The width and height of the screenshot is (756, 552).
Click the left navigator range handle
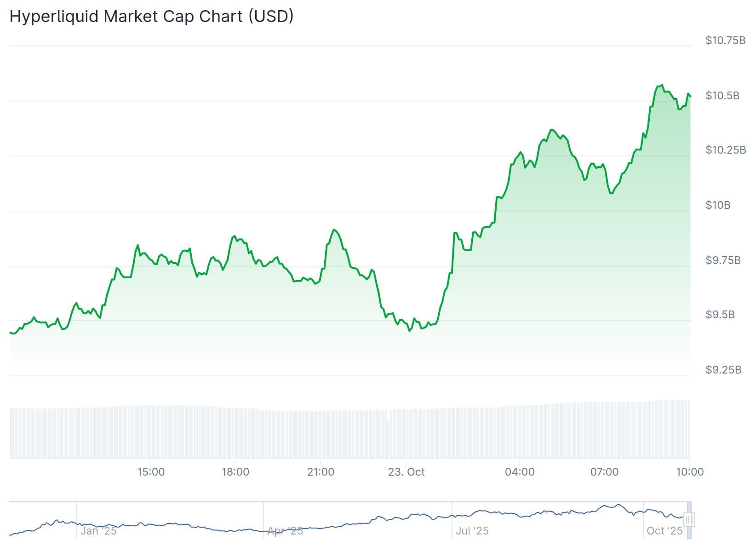pos(688,520)
